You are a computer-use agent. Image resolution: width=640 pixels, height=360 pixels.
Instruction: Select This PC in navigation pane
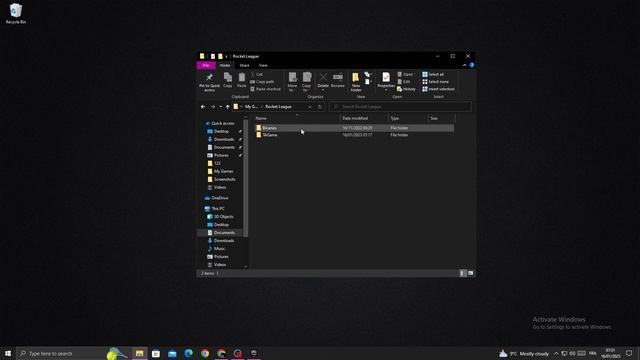tap(218, 209)
